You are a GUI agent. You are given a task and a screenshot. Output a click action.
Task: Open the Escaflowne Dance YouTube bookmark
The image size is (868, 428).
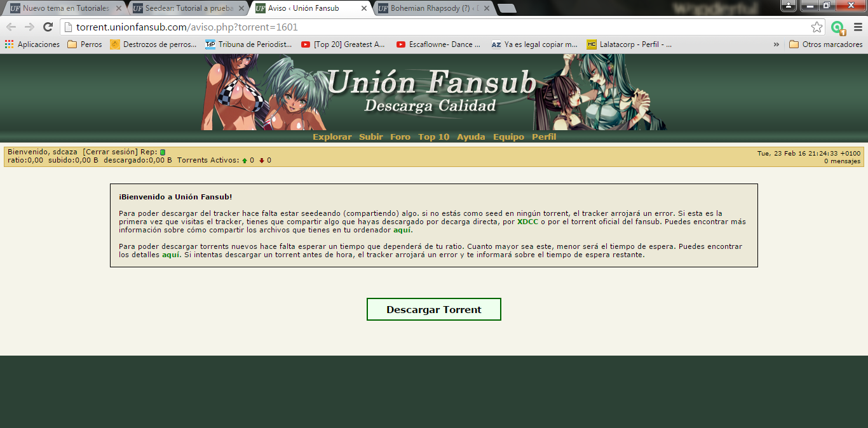(x=438, y=44)
